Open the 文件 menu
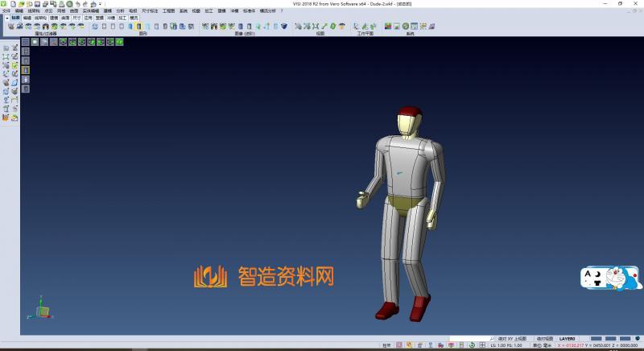The width and height of the screenshot is (644, 351). point(6,10)
